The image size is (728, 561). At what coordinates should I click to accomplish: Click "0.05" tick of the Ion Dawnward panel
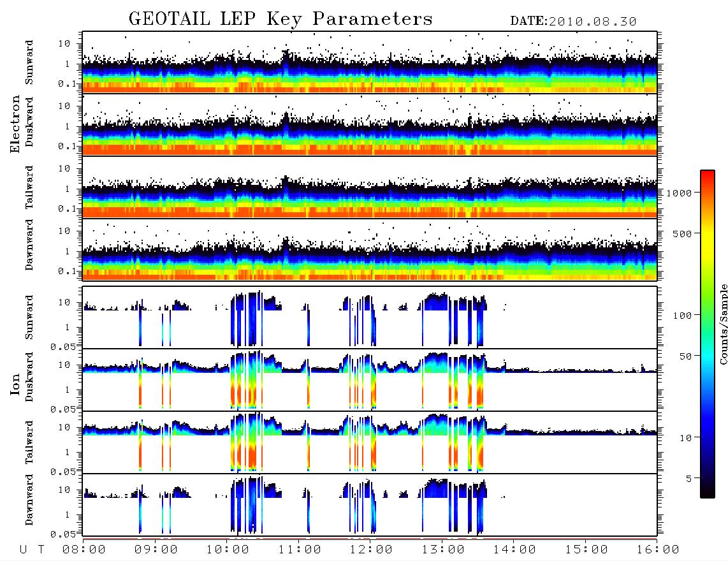click(x=63, y=534)
